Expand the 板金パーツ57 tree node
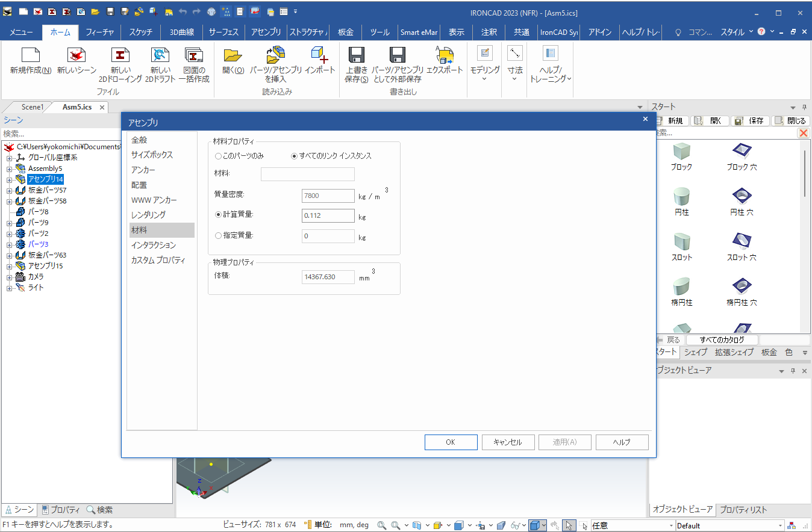The height and width of the screenshot is (532, 812). coord(10,190)
